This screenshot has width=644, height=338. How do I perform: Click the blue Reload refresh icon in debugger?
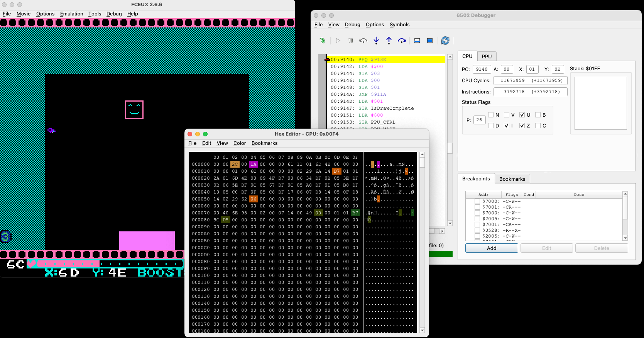click(445, 41)
